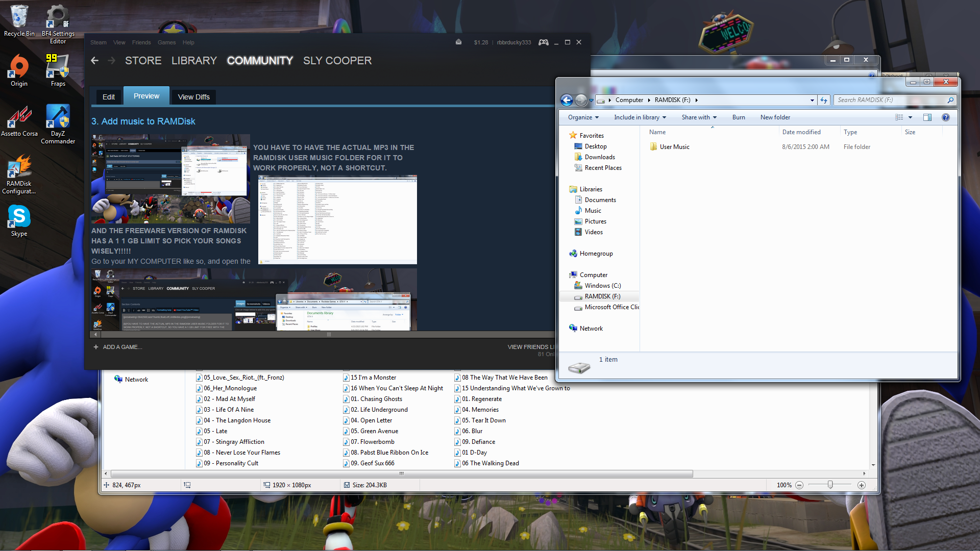
Task: Click the image viewer zoom slider handle
Action: (830, 485)
